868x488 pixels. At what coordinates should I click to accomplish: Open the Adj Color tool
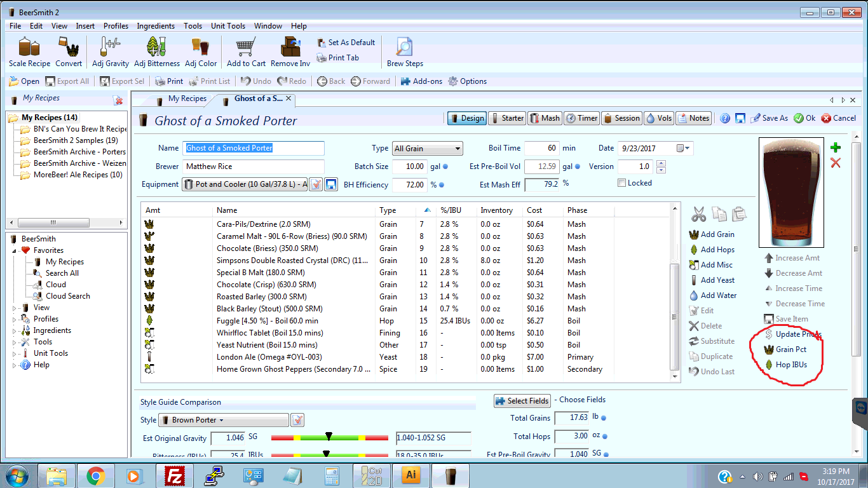coord(201,51)
